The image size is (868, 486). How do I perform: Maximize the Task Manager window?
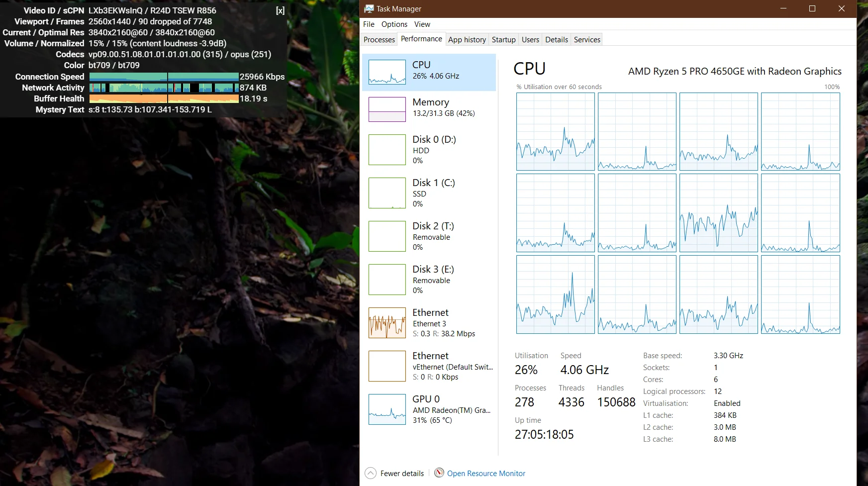(x=812, y=9)
